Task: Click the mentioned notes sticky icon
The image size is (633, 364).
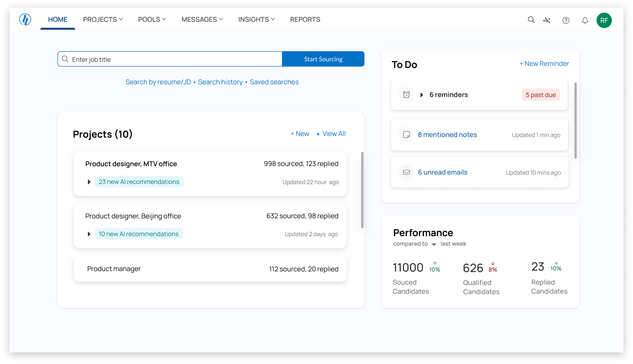Action: [x=406, y=135]
